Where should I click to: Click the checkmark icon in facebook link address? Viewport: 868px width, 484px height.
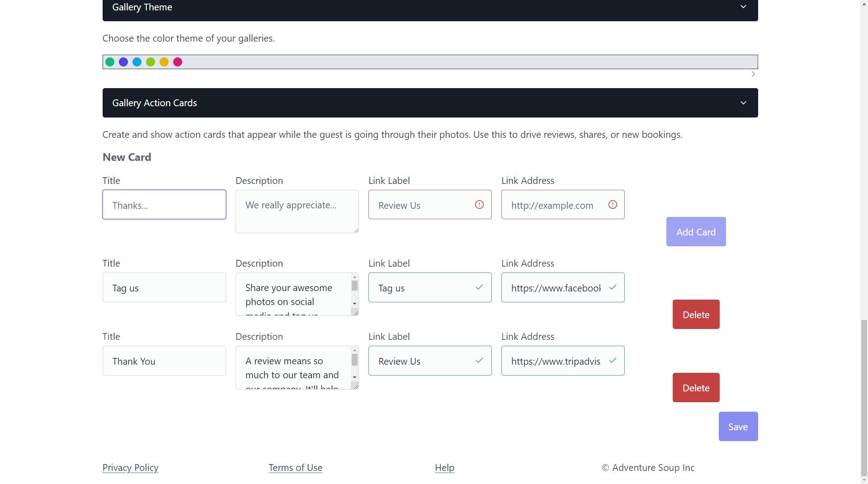pyautogui.click(x=613, y=287)
